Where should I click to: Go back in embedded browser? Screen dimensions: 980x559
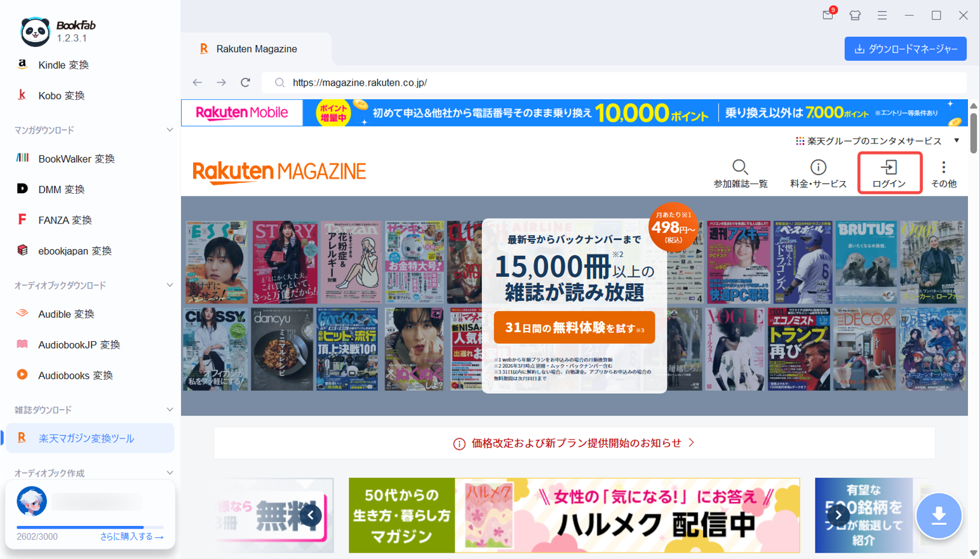click(198, 83)
